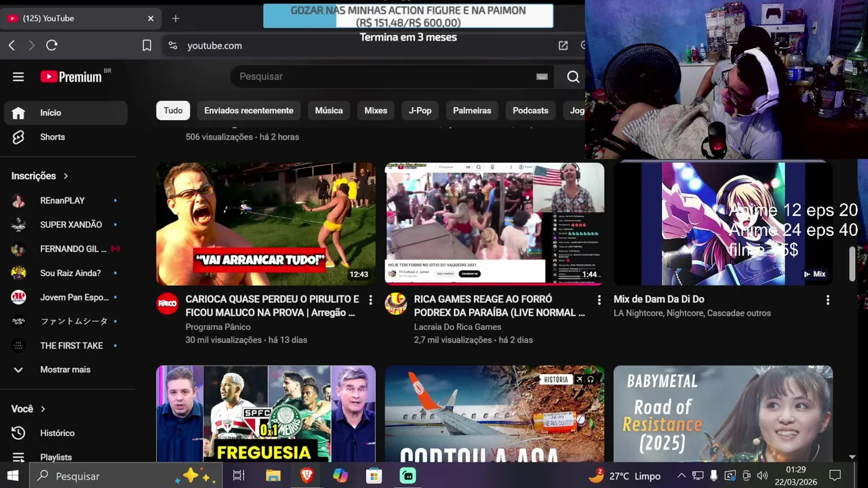Open the site settings icon beside youtube.com
The image size is (868, 488).
pos(173,45)
